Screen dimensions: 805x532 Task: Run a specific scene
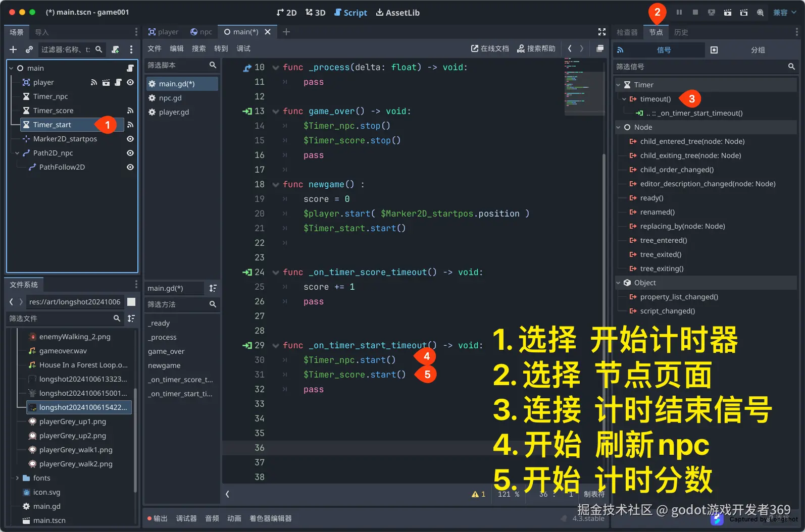click(x=744, y=12)
